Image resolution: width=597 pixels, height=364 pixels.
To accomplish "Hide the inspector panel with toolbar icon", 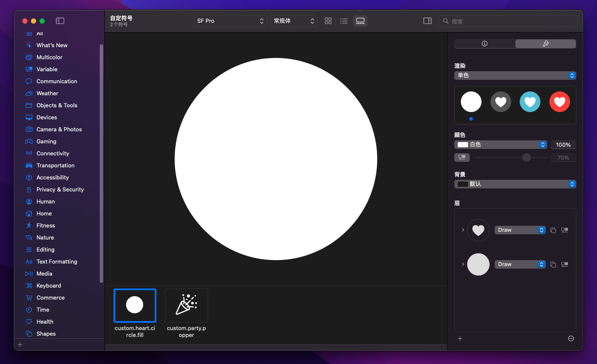I will (x=427, y=21).
